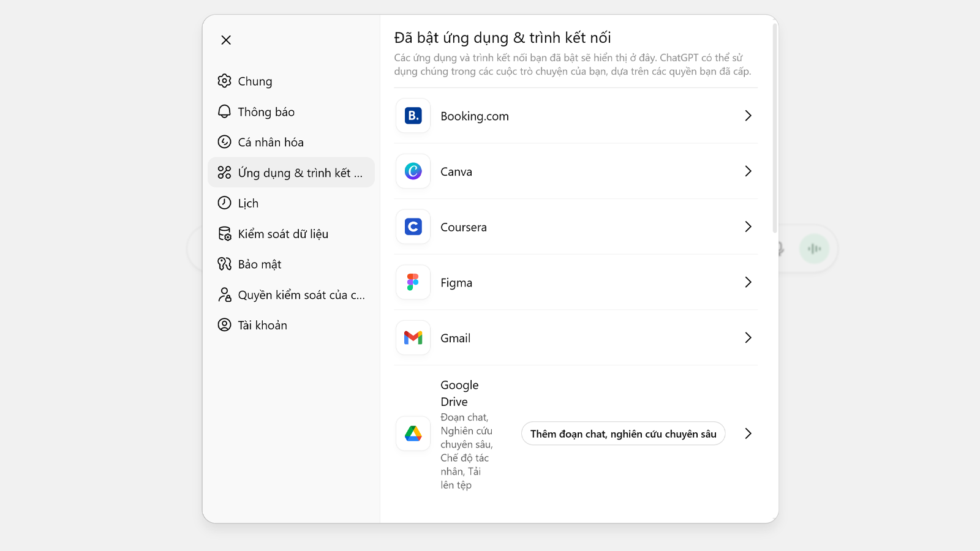Expand Canva details chevron
Screen dimensions: 980x551
[748, 171]
